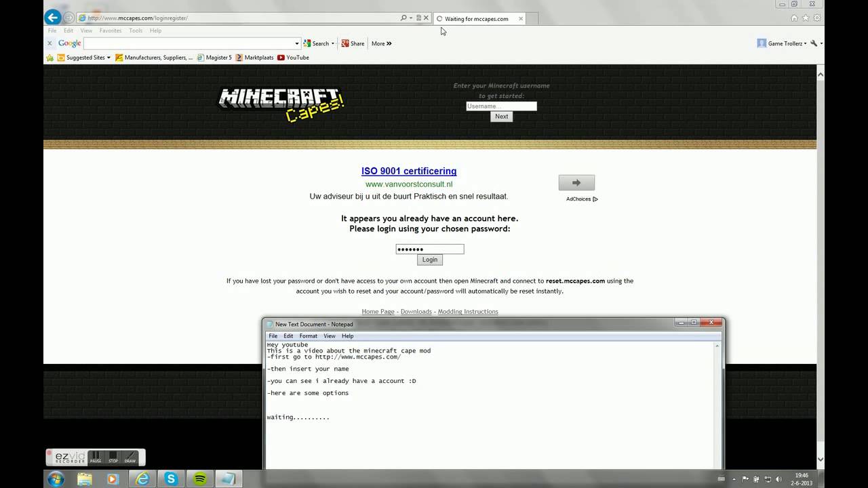
Task: Open Windows Media Player from taskbar
Action: pyautogui.click(x=113, y=479)
